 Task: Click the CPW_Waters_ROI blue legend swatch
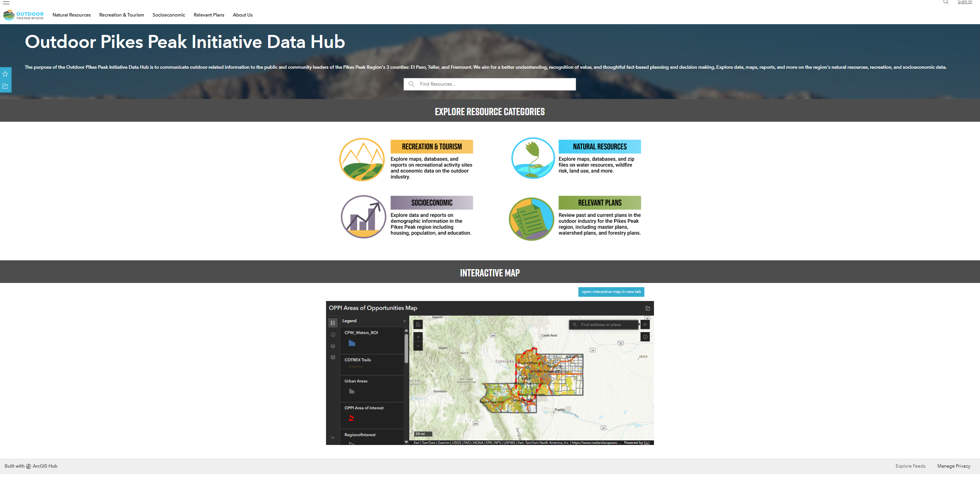point(352,343)
